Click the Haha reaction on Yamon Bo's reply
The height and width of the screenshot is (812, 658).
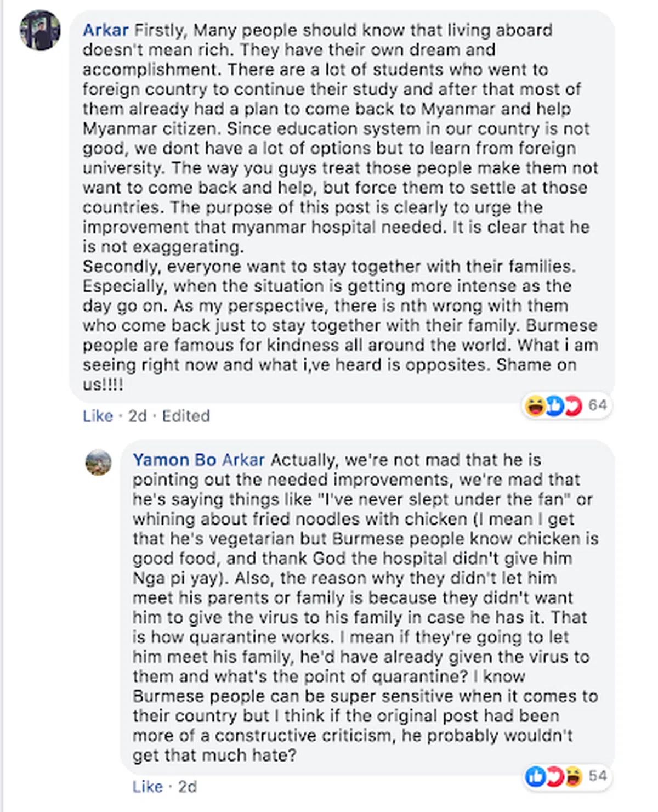click(572, 776)
